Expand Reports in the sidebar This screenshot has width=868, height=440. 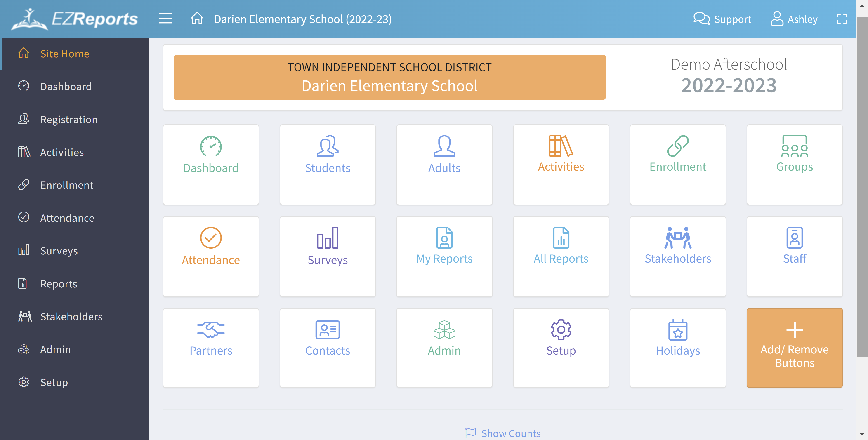(59, 284)
